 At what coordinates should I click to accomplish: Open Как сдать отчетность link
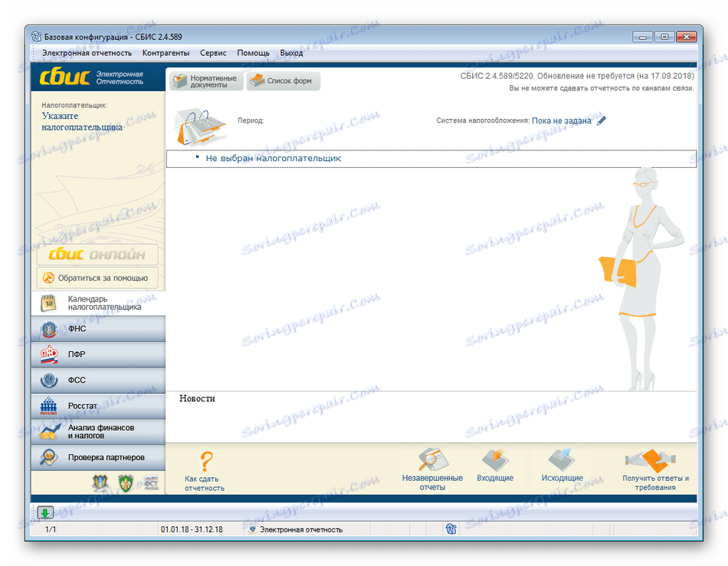pyautogui.click(x=205, y=483)
